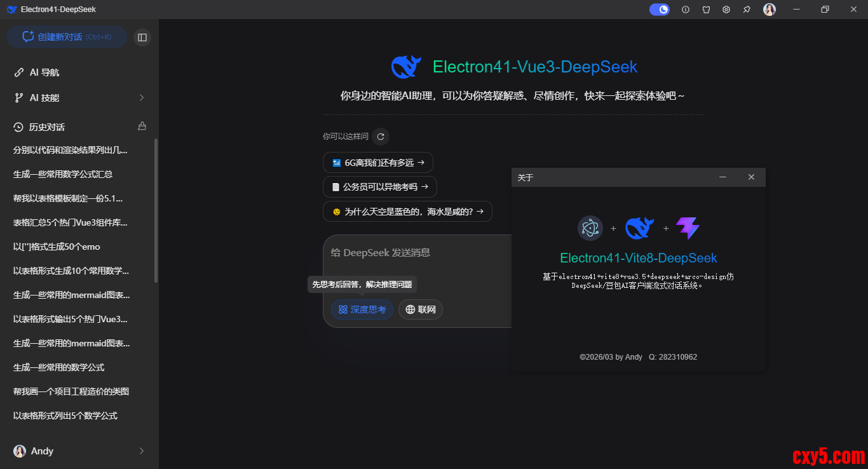Refresh suggestions beside 你可以这样问
868x469 pixels.
pyautogui.click(x=381, y=137)
